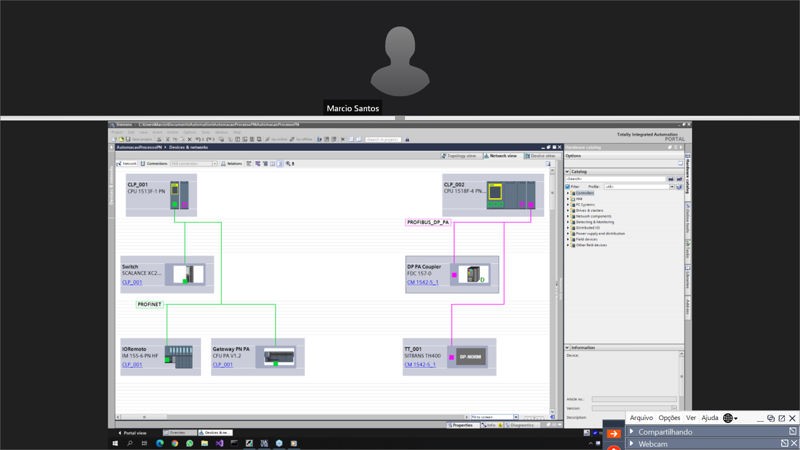The image size is (800, 450).
Task: Switch to Device view tab
Action: [540, 156]
